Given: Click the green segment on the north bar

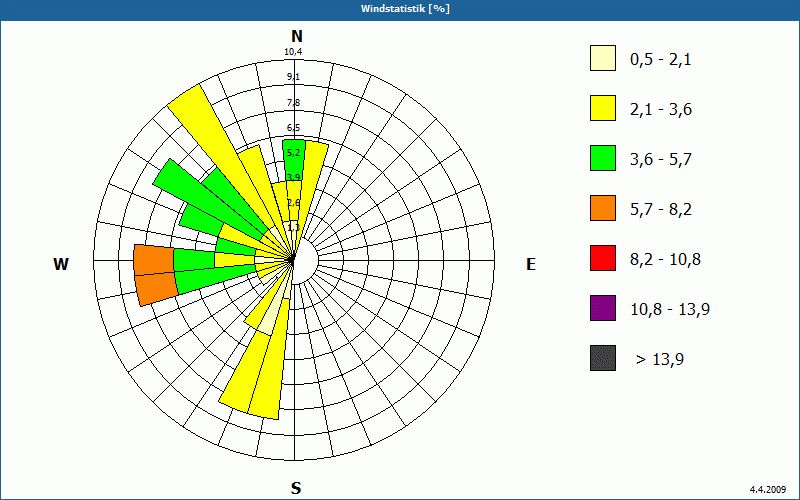Looking at the screenshot, I should [x=294, y=159].
